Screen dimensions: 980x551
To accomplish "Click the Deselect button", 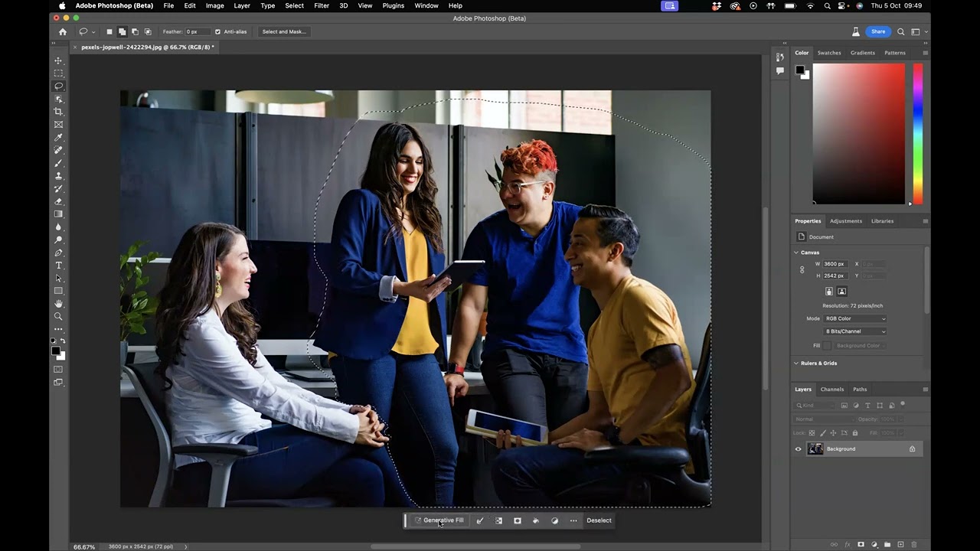I will click(599, 520).
